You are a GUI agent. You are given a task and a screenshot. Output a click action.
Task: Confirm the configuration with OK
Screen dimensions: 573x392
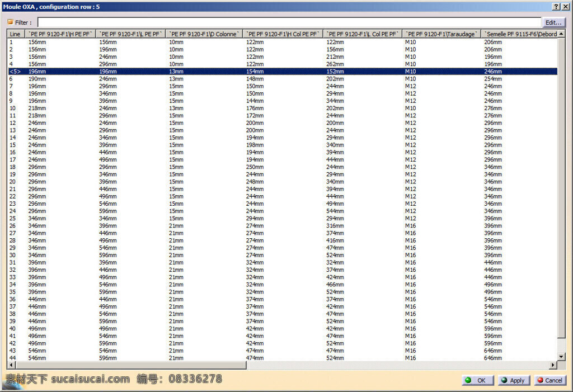point(478,380)
